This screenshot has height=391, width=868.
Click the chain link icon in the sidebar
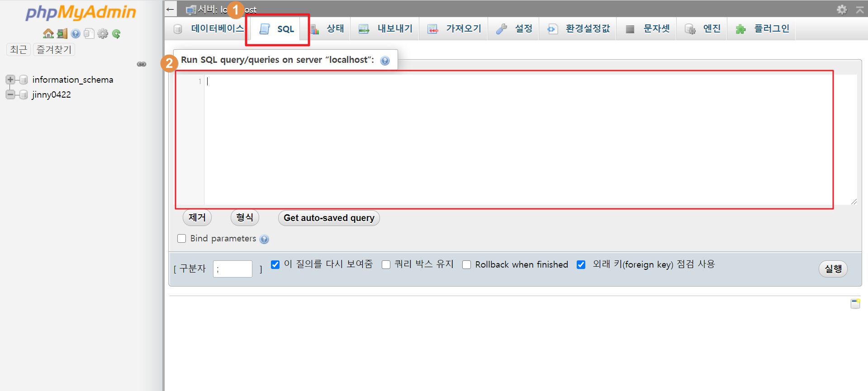click(x=142, y=64)
